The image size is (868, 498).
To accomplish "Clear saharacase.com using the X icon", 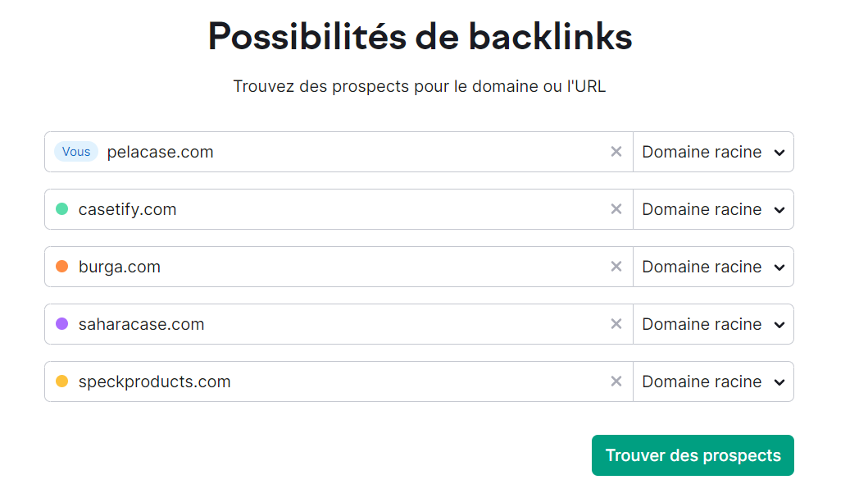I will pyautogui.click(x=616, y=324).
